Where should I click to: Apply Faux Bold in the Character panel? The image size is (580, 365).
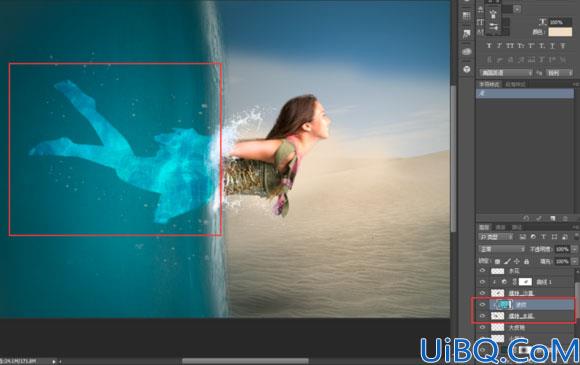pos(489,45)
